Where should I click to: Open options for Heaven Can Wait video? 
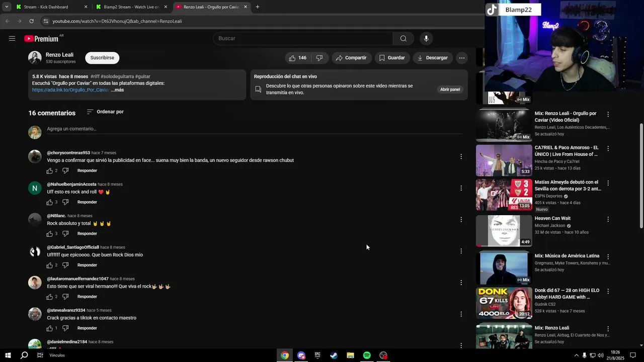click(x=608, y=219)
